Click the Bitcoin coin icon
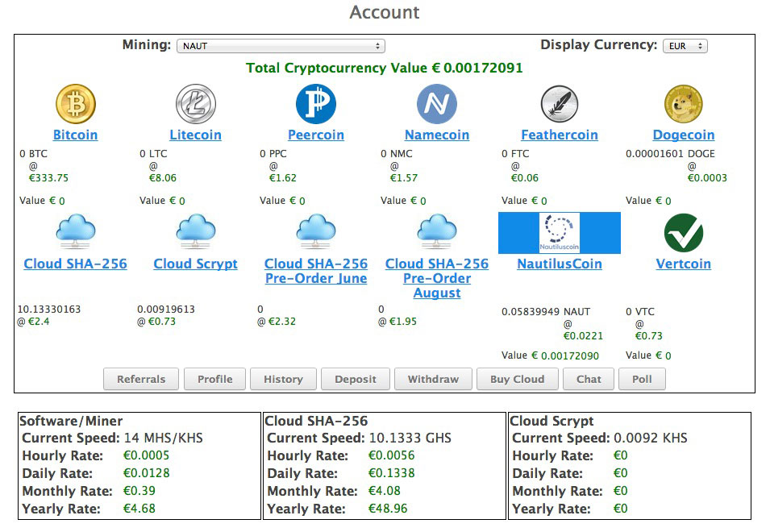The height and width of the screenshot is (532, 770). [x=76, y=103]
